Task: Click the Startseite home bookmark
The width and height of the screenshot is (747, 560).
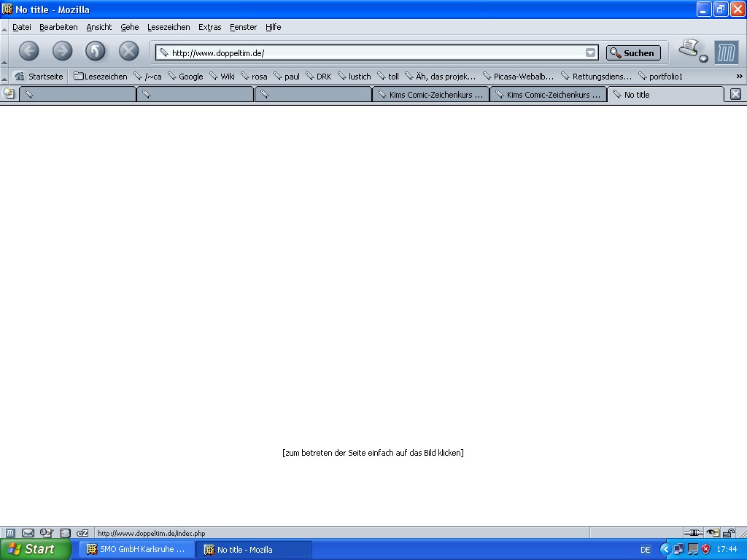Action: tap(39, 77)
